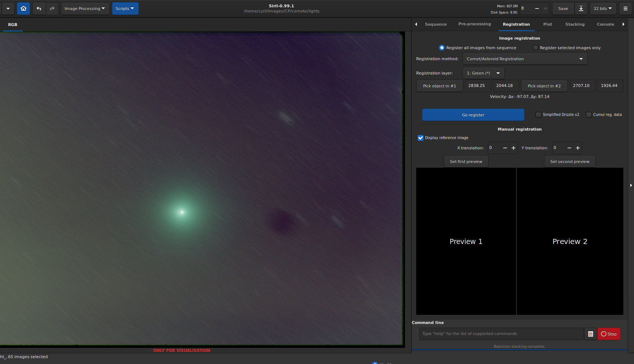The height and width of the screenshot is (364, 634).
Task: Decrease the thread count with minus
Action: point(537,8)
